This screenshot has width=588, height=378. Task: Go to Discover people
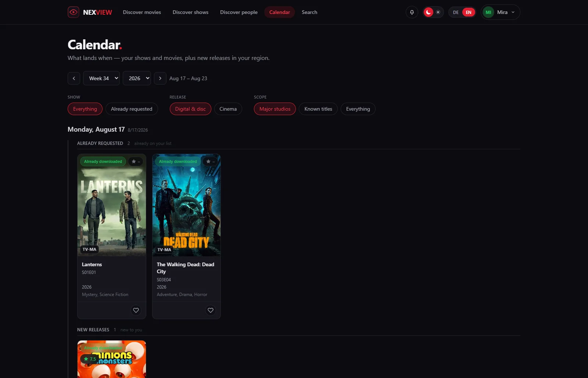(239, 12)
